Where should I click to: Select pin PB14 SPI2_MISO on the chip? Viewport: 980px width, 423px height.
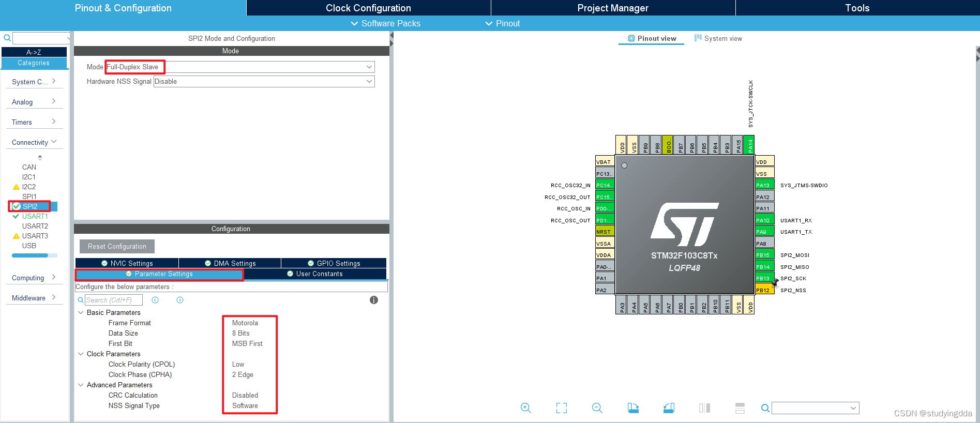point(765,267)
